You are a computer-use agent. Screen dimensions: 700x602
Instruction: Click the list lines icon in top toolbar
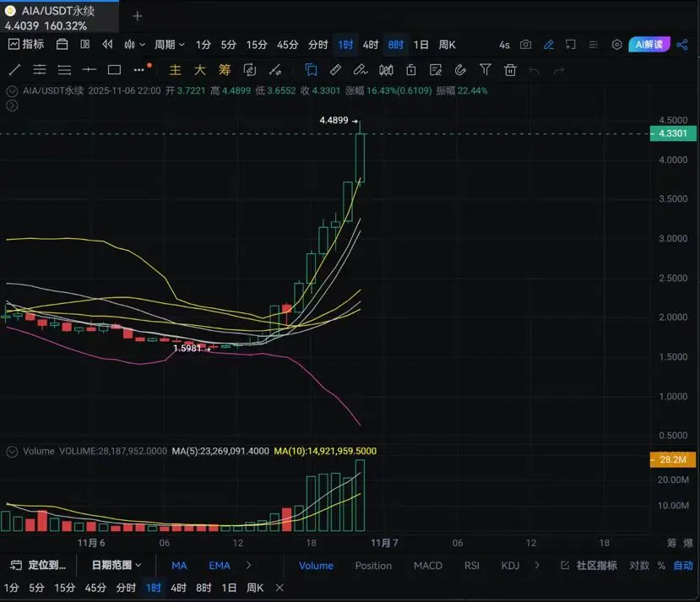click(x=594, y=44)
